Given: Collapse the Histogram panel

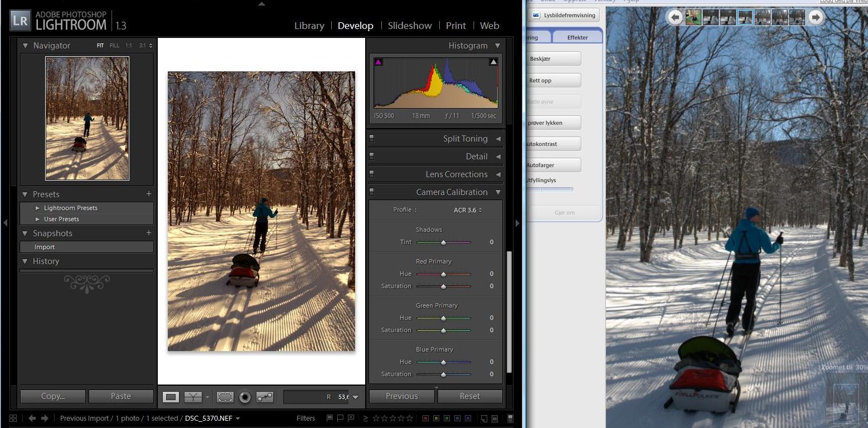Looking at the screenshot, I should (x=497, y=46).
